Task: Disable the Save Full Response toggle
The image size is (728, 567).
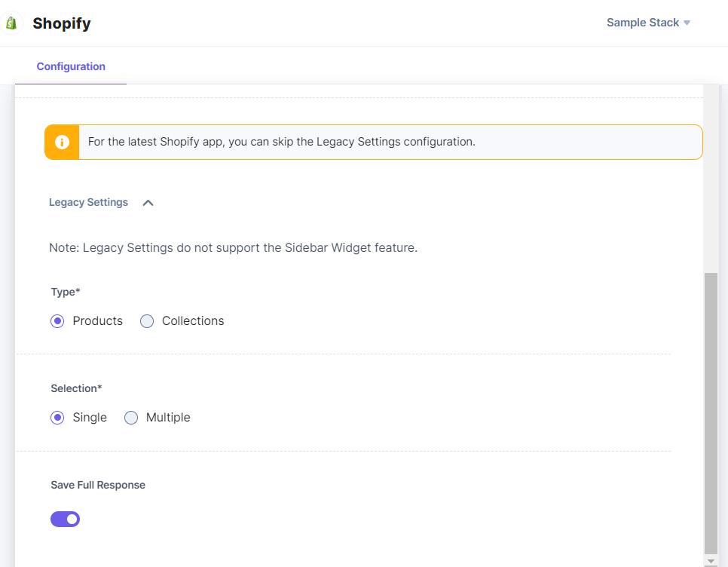Action: coord(65,519)
